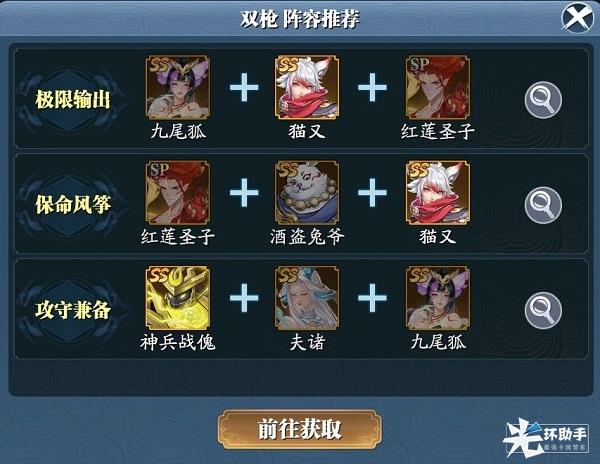Select 神兵战傀 golden armor portrait
This screenshot has width=600, height=464.
pyautogui.click(x=178, y=298)
